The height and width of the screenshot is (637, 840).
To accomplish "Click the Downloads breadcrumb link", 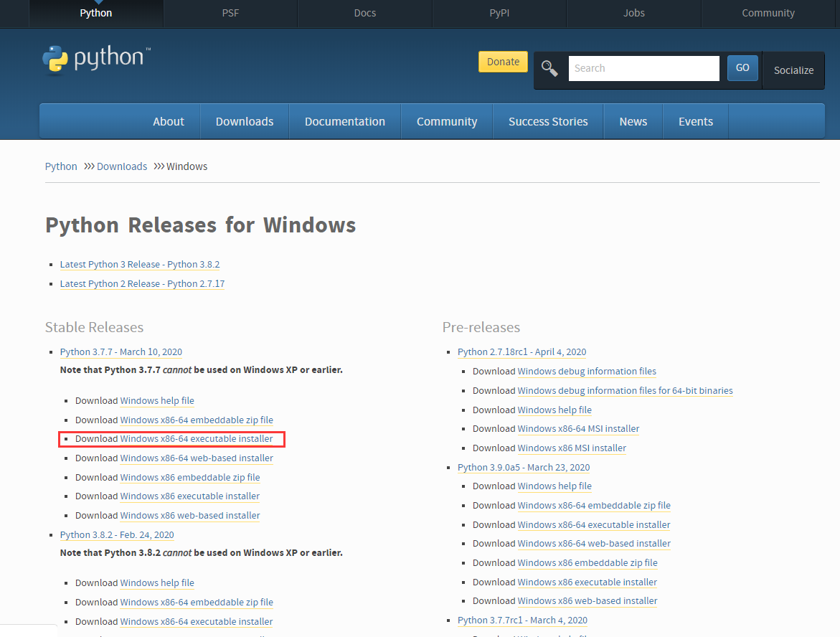I will coord(122,166).
